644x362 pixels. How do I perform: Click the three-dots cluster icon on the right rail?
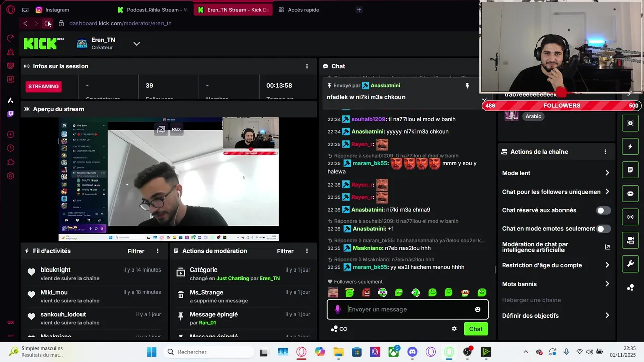630,288
